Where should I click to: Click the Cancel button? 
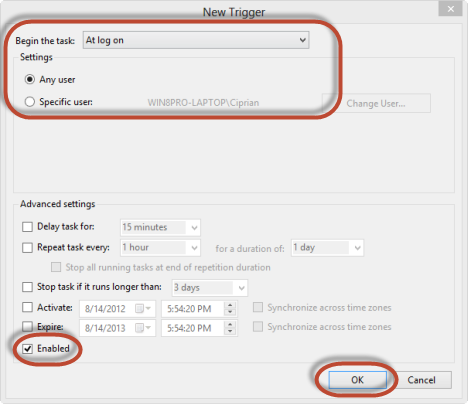[x=422, y=380]
